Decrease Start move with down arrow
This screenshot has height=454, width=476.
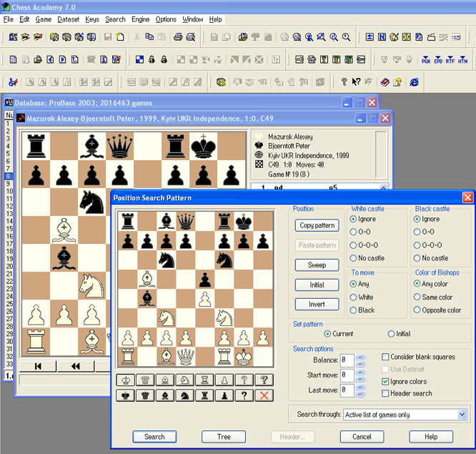(360, 379)
